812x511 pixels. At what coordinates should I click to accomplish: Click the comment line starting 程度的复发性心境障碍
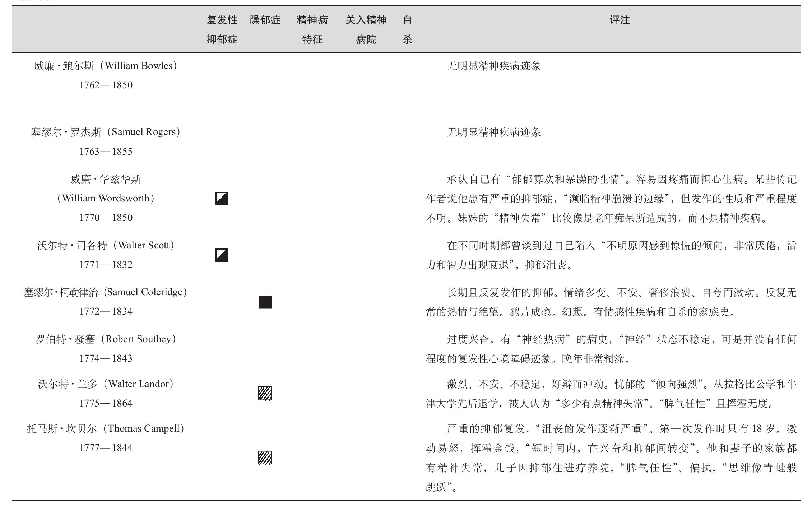(528, 359)
